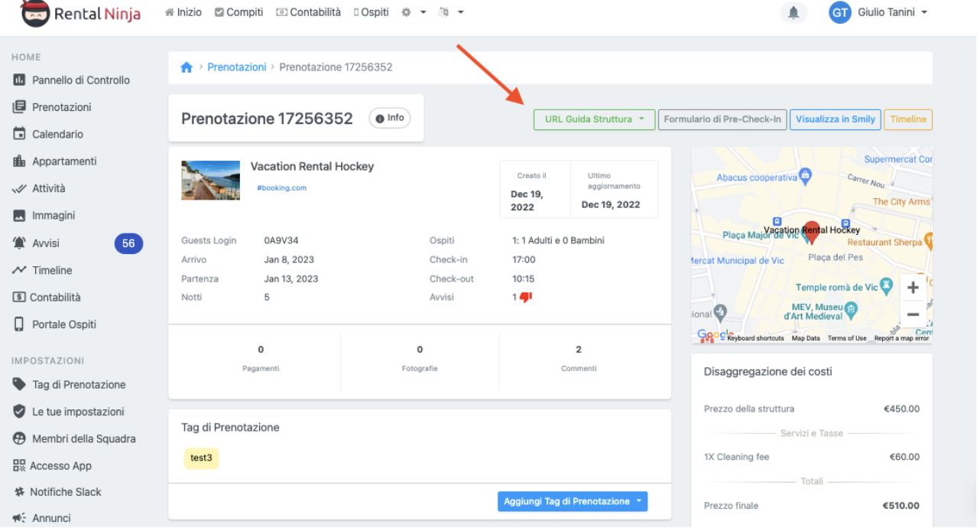Open Avvisi alerts in sidebar
This screenshot has height=531, width=980.
[x=46, y=243]
